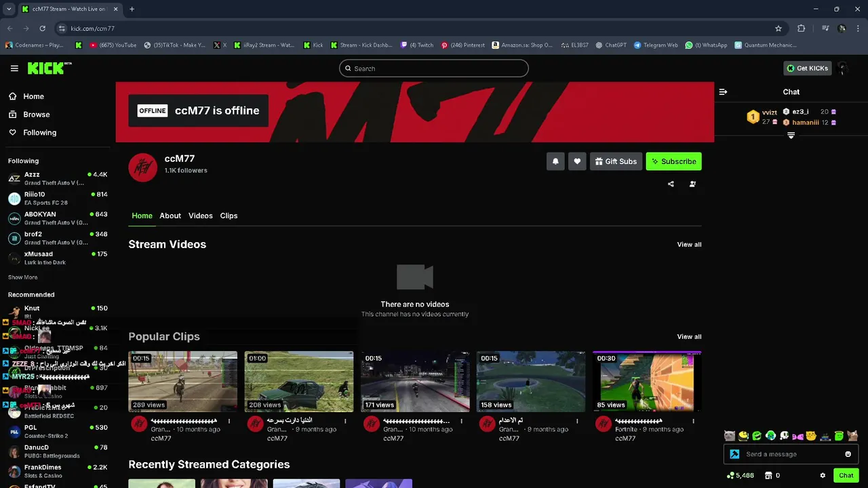Open Azzz channel in Following list
The image size is (868, 488).
pyautogui.click(x=57, y=178)
